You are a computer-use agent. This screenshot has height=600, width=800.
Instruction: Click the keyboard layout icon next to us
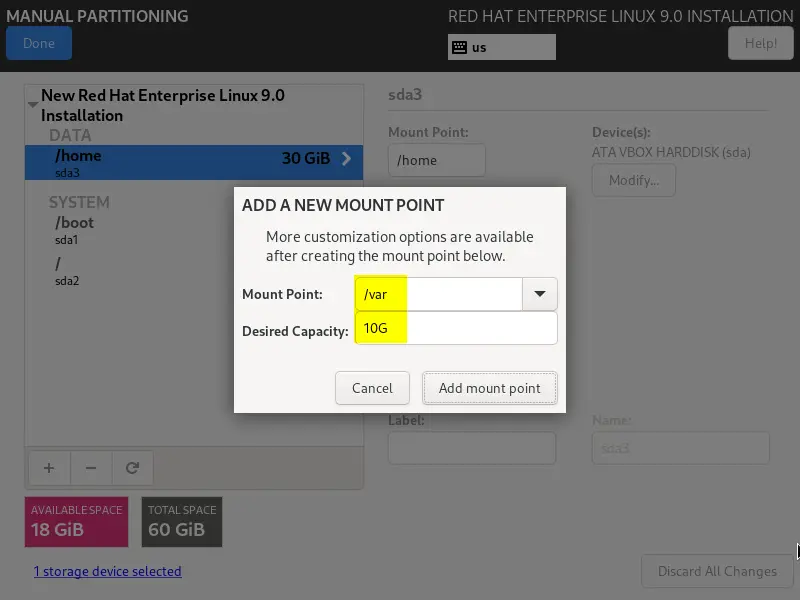coord(459,47)
